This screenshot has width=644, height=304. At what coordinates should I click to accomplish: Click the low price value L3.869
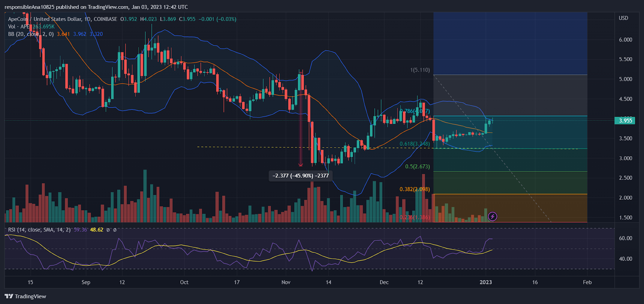tap(168, 19)
